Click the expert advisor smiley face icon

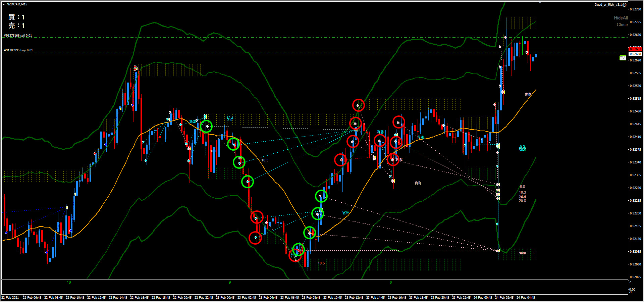(x=625, y=5)
